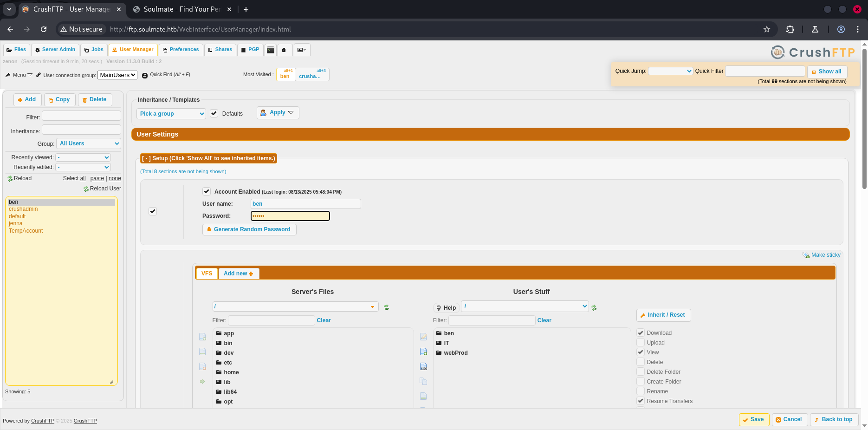Image resolution: width=868 pixels, height=430 pixels.
Task: Click Generate Random Password button
Action: (x=249, y=229)
